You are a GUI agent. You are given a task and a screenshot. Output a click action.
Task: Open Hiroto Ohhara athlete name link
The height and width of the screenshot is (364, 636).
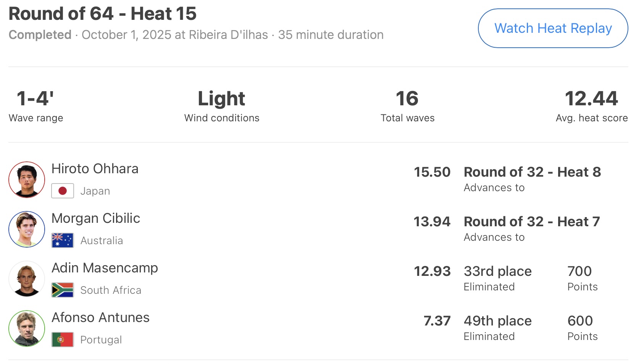95,169
